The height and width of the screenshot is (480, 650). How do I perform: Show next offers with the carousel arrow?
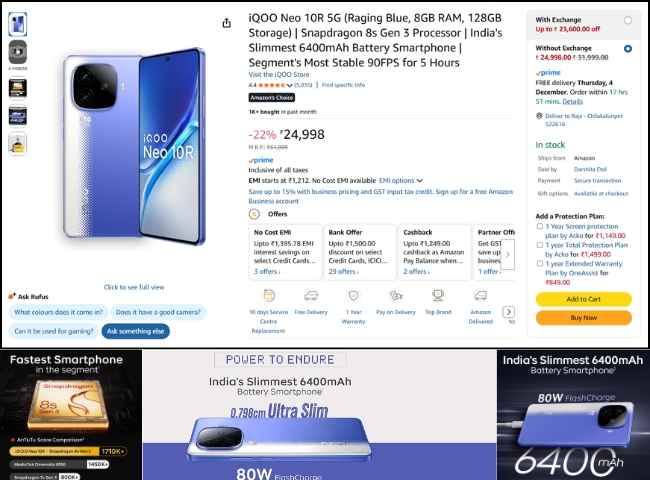coord(508,255)
